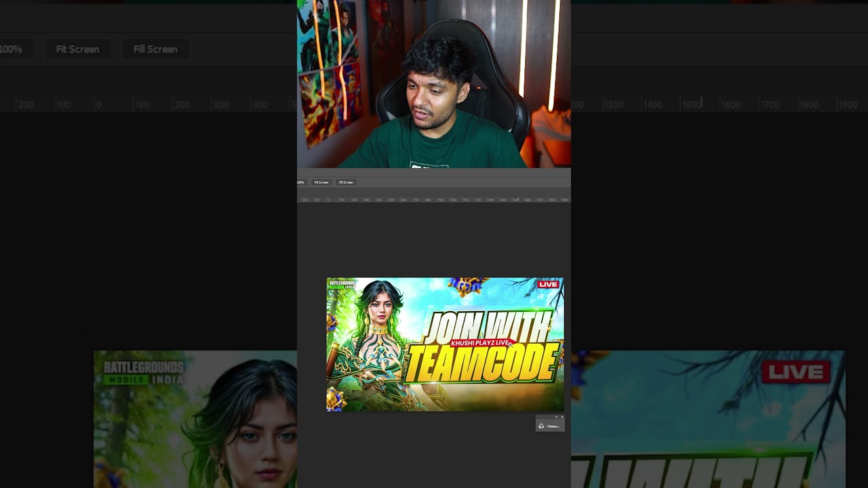Click Fill Screen button below the webcam feed
The width and height of the screenshot is (868, 488).
(346, 182)
